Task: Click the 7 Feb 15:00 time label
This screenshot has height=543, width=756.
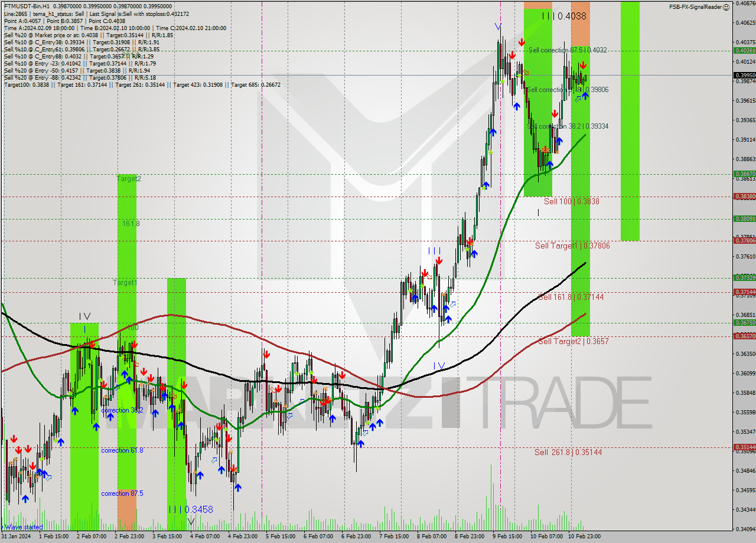Action: coord(394,537)
